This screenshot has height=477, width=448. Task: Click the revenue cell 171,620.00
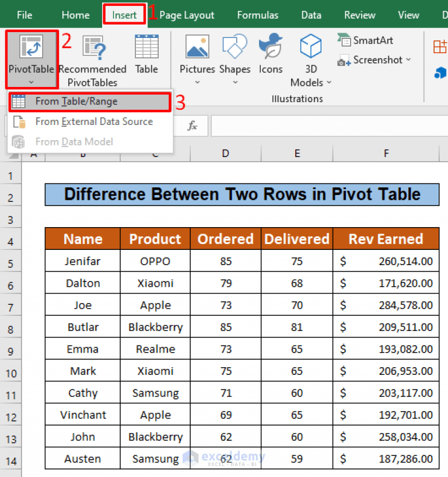coord(386,283)
